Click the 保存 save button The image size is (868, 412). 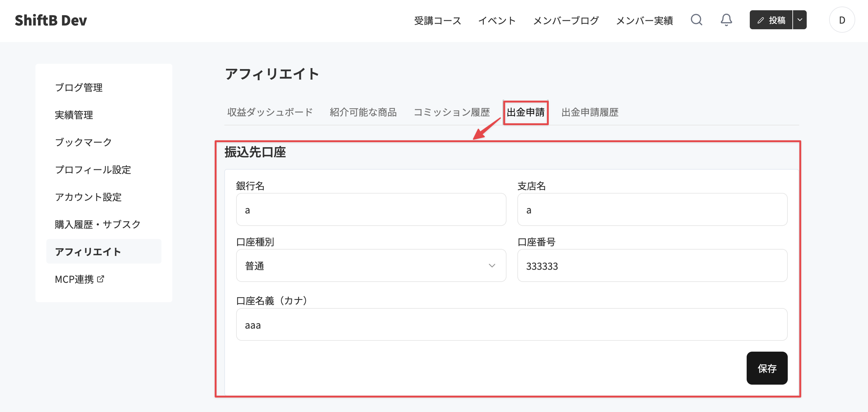point(767,368)
